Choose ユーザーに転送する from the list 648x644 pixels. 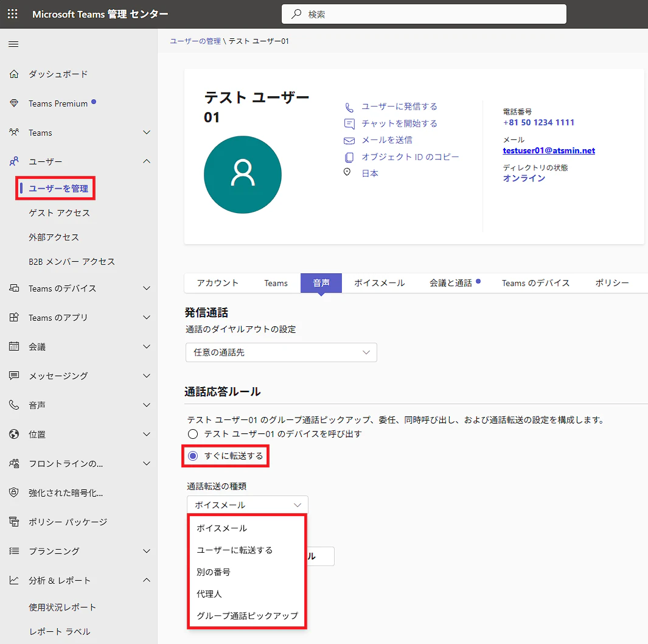click(246, 550)
